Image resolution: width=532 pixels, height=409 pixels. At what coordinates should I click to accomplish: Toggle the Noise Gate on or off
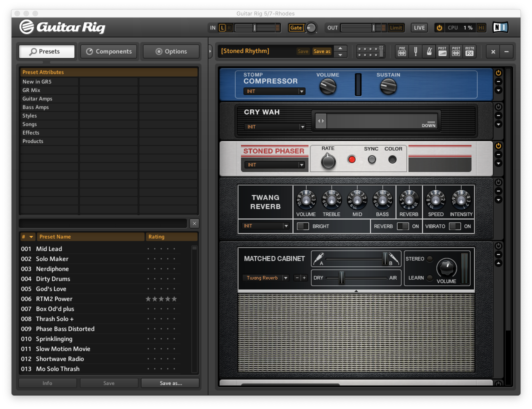(x=296, y=28)
